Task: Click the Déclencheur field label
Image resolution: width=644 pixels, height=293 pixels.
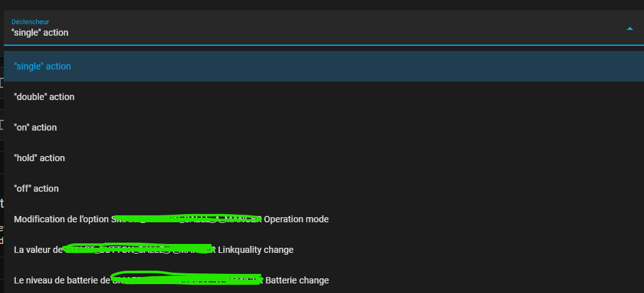Action: pyautogui.click(x=30, y=22)
